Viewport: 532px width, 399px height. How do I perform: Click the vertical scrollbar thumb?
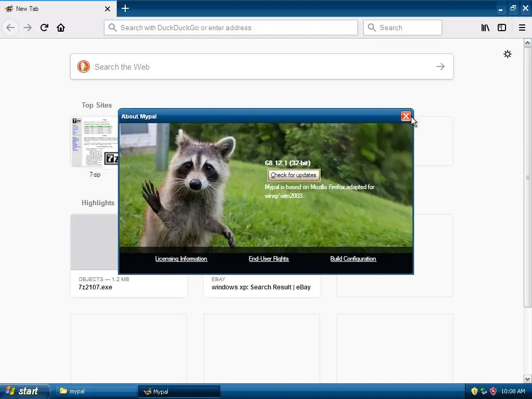(x=527, y=177)
